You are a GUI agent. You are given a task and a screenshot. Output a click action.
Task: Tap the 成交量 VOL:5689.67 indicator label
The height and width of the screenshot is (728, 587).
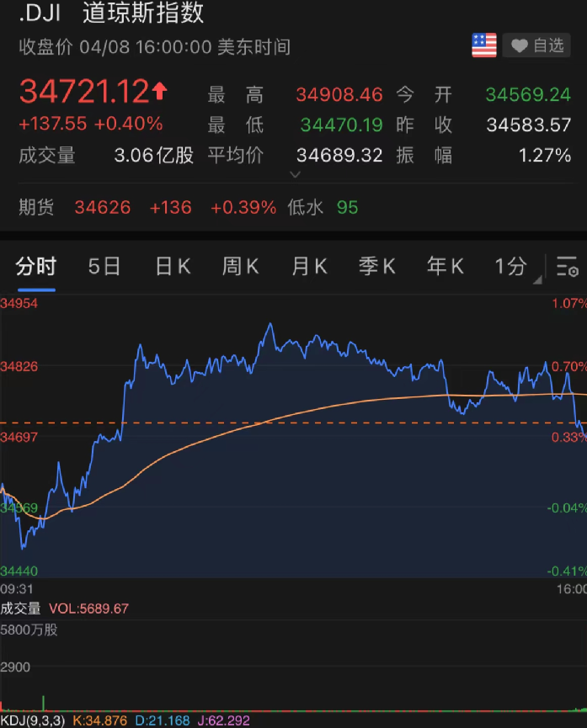(65, 608)
